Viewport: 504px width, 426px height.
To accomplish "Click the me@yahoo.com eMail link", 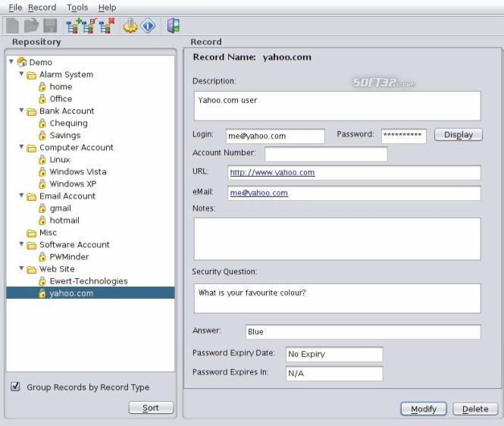I will click(x=258, y=193).
